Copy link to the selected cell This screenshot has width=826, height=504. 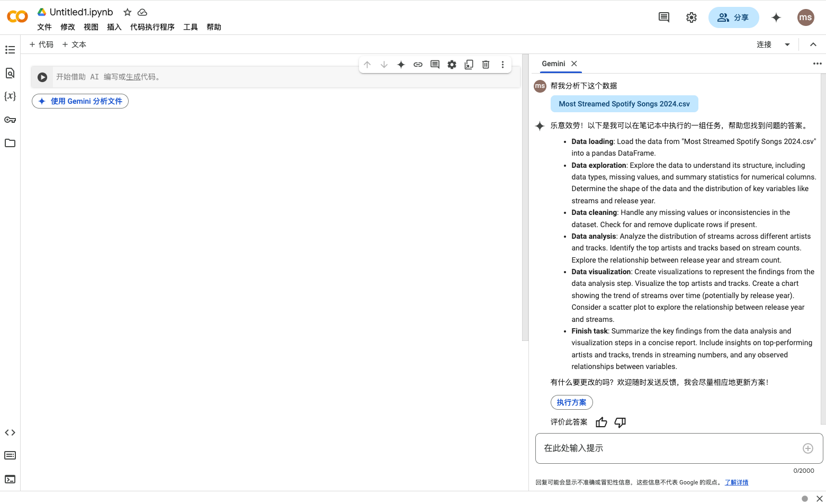click(418, 64)
